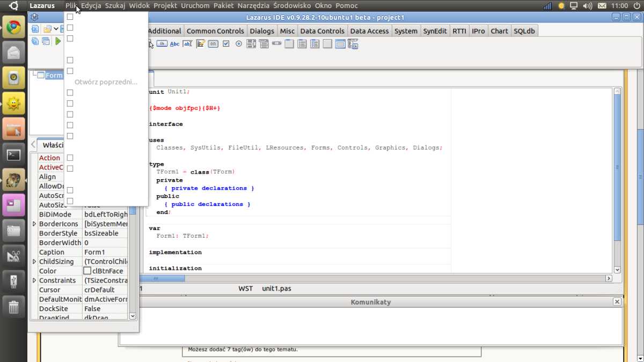Switch to the SynEdit palette tab

coord(435,31)
